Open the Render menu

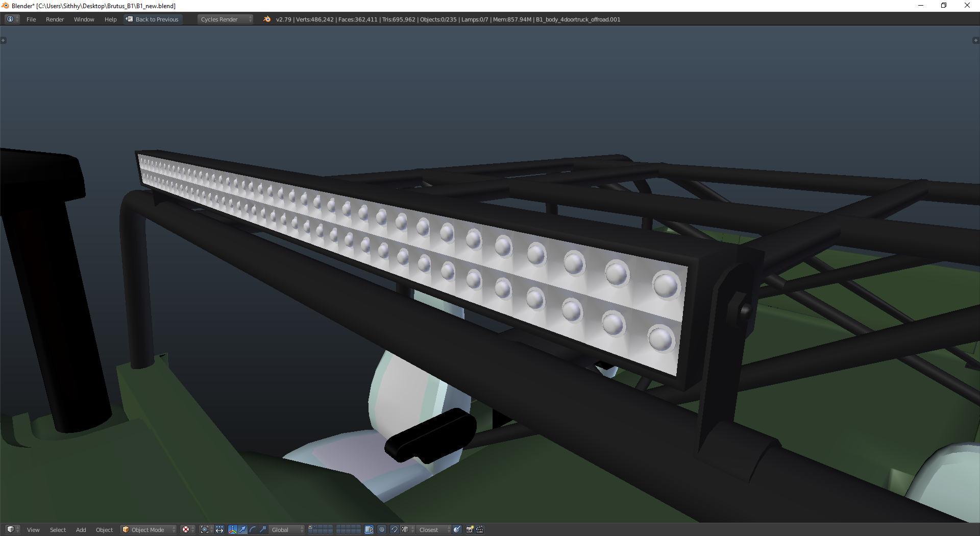click(55, 19)
